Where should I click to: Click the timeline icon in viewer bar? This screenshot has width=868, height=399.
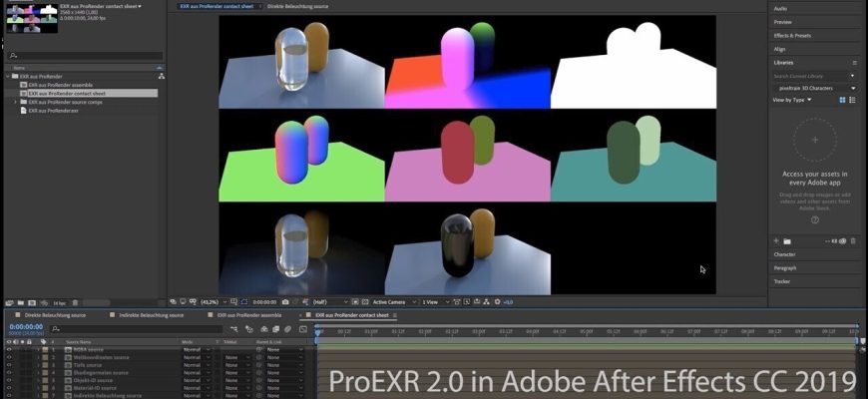[477, 302]
